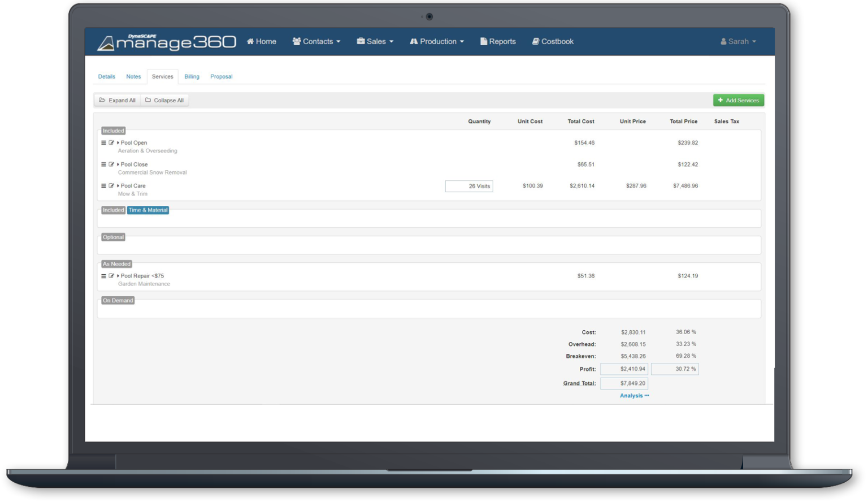The image size is (868, 502).
Task: Click the drag handle icon for Pool Care
Action: click(103, 186)
